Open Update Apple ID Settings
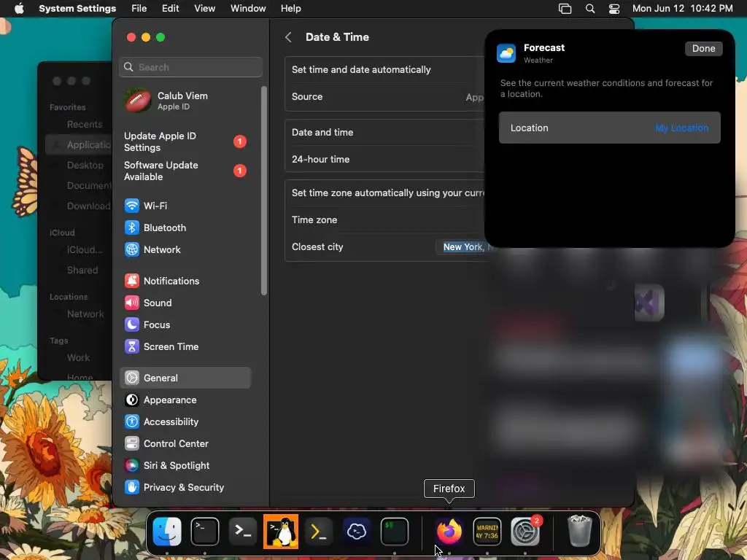 [185, 141]
